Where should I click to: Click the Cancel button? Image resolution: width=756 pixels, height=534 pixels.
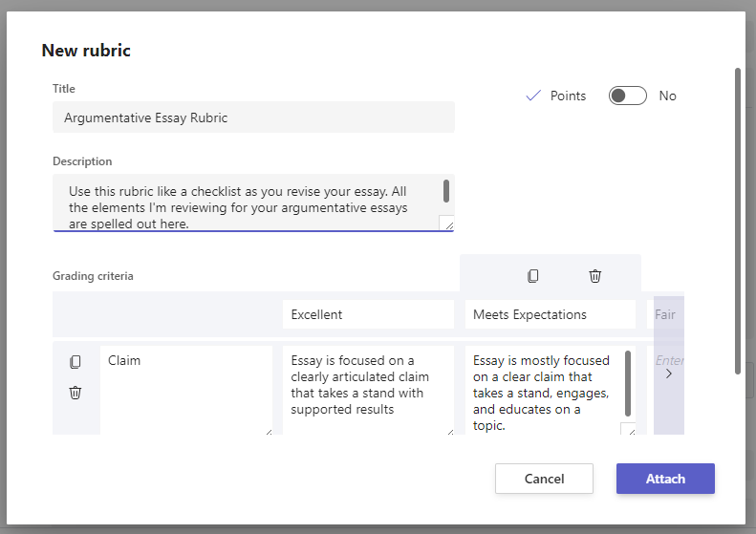coord(544,479)
